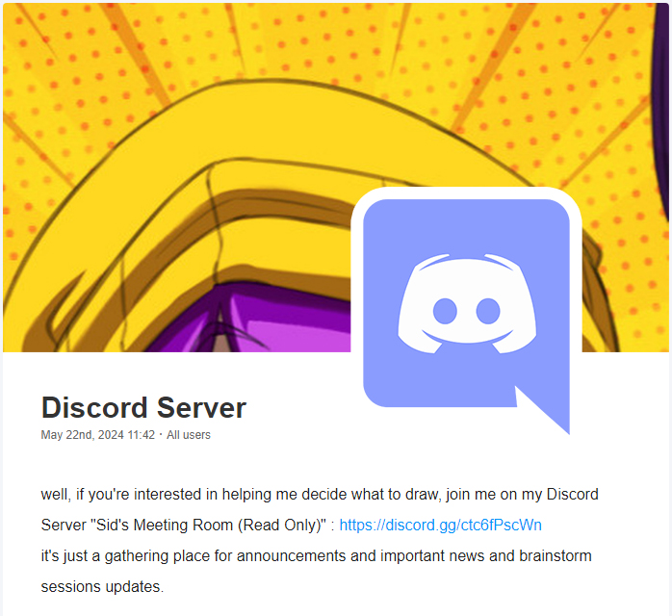The height and width of the screenshot is (616, 672).
Task: Click the words "sessions updates."
Action: 102,587
